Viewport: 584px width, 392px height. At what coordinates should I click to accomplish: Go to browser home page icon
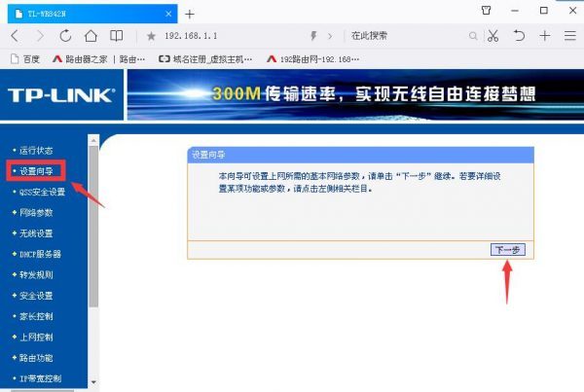coord(91,35)
